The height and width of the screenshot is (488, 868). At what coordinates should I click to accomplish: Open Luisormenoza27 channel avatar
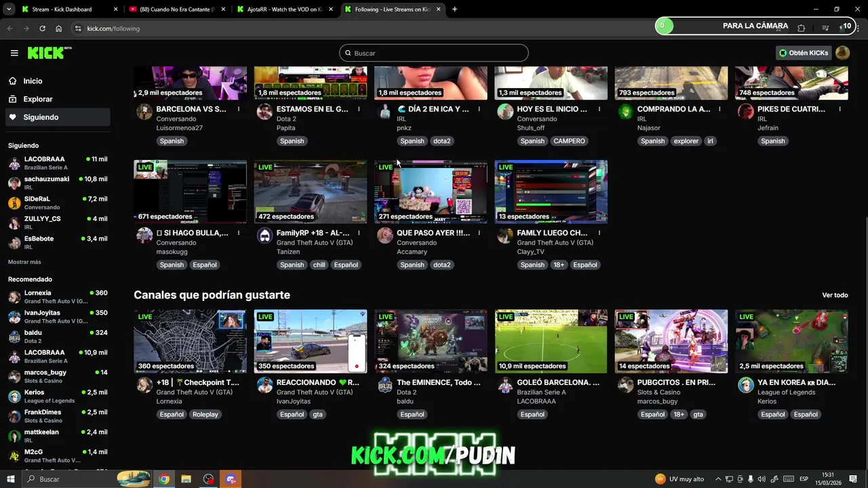pos(144,112)
